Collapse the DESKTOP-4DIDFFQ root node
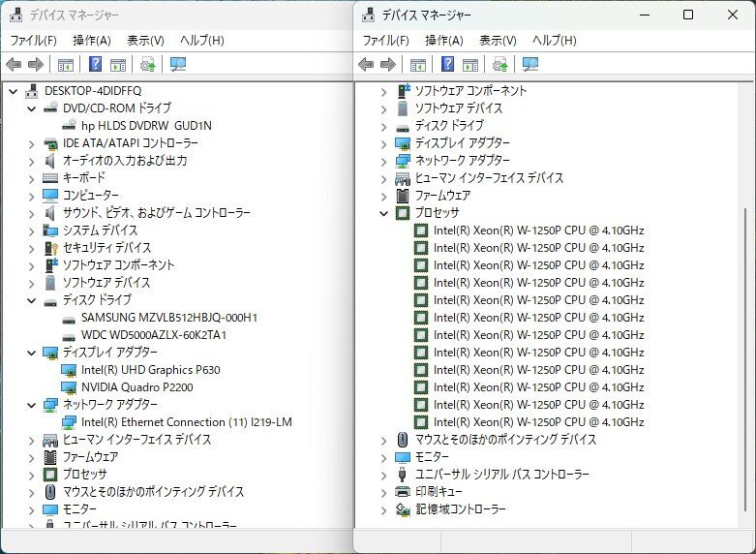 point(13,91)
